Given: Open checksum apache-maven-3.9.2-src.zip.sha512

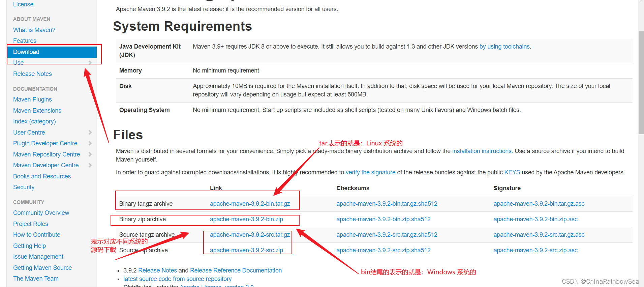Looking at the screenshot, I should click(x=384, y=250).
